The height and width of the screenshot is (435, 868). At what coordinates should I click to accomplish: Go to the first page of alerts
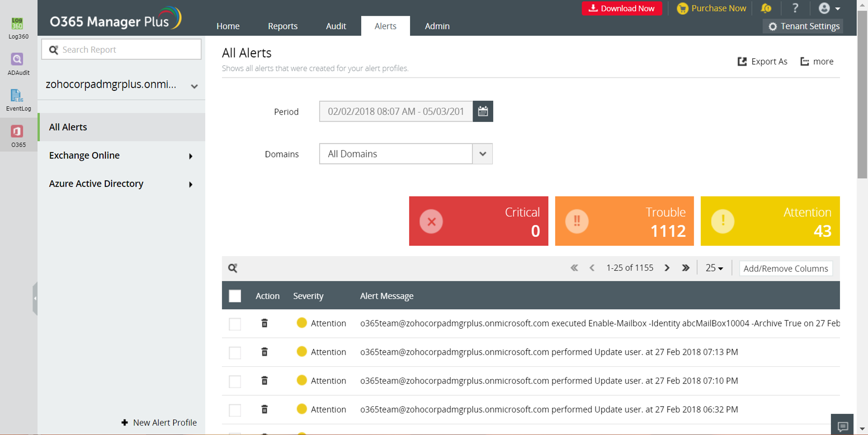click(x=574, y=268)
